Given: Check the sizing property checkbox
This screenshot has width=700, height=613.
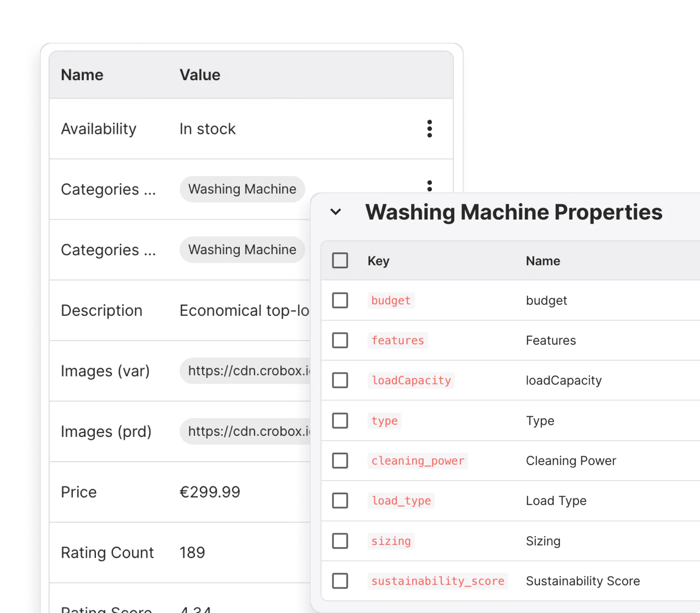Looking at the screenshot, I should point(340,541).
